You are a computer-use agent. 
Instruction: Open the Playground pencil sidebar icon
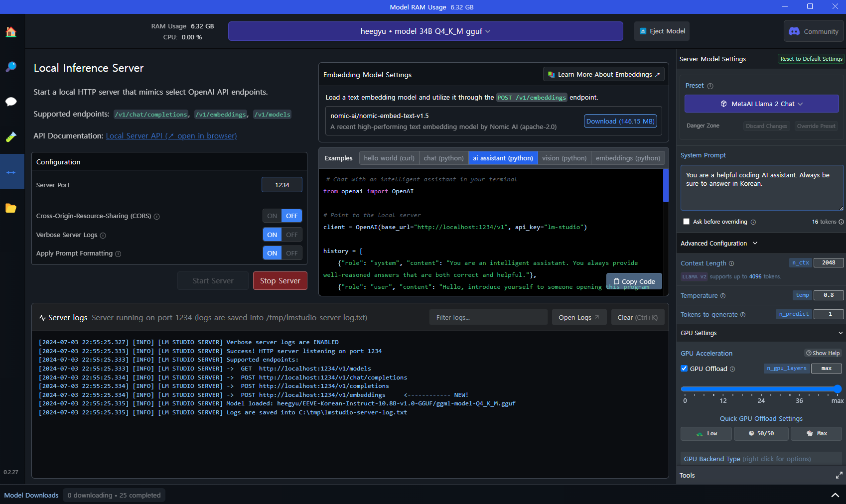click(11, 137)
